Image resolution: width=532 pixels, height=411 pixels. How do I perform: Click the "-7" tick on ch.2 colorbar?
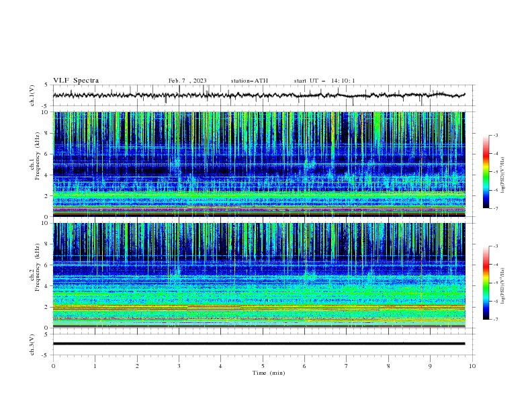tap(496, 319)
